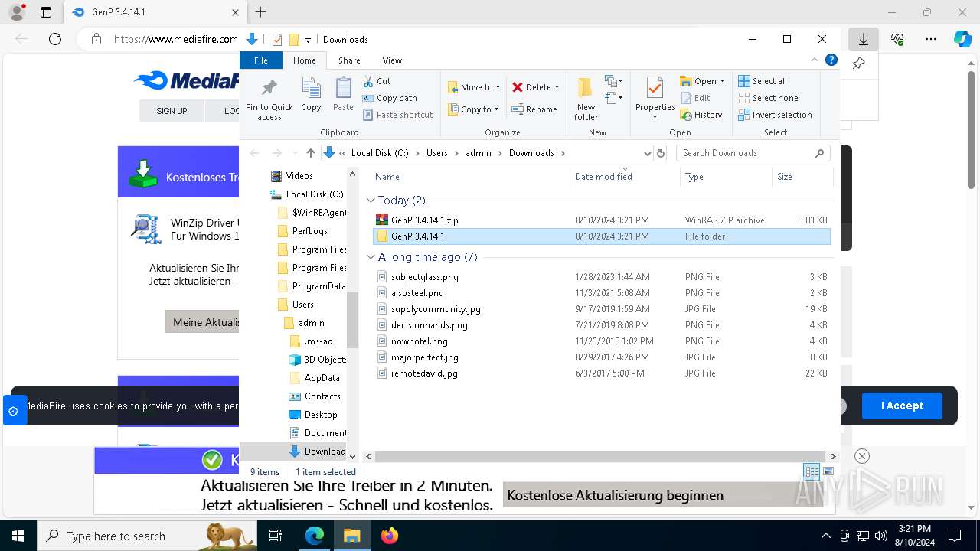Switch to the Share ribbon tab
980x551 pixels.
tap(349, 60)
